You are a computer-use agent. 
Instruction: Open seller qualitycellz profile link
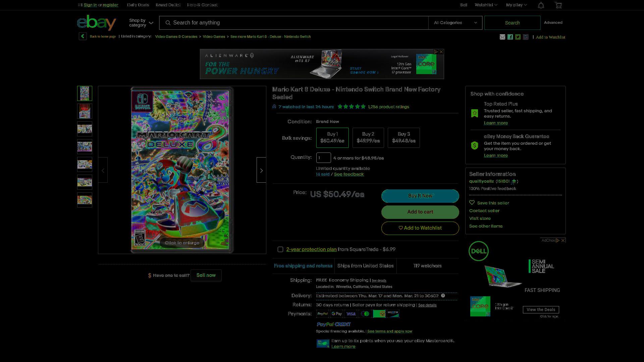pyautogui.click(x=481, y=181)
